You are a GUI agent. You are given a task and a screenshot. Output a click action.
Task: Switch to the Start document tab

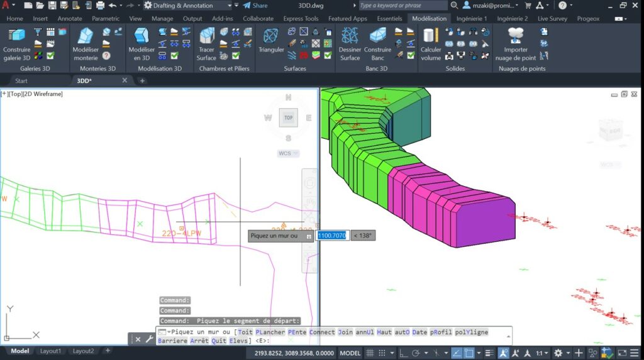[21, 81]
